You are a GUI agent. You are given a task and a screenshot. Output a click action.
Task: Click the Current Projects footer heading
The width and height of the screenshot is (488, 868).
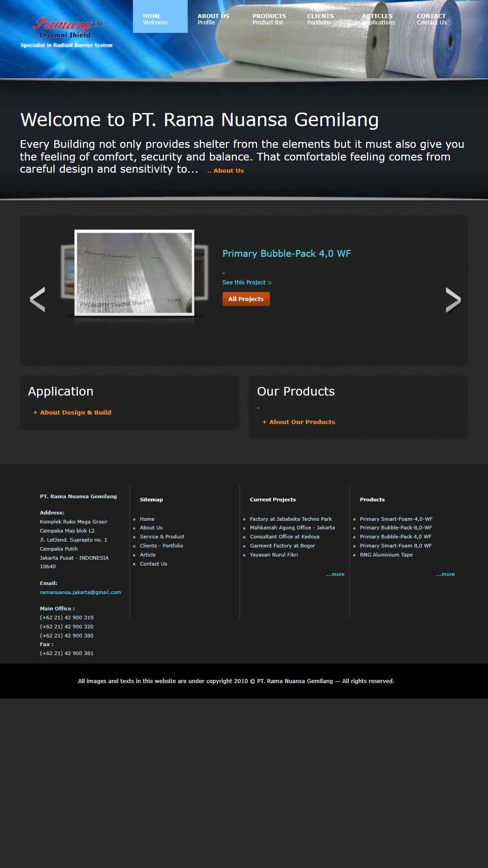[x=273, y=500]
